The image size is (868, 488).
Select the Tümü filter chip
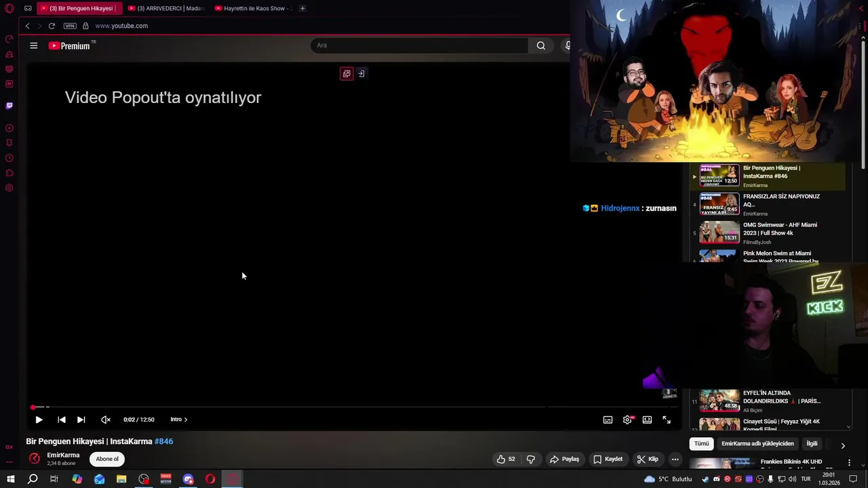click(701, 444)
